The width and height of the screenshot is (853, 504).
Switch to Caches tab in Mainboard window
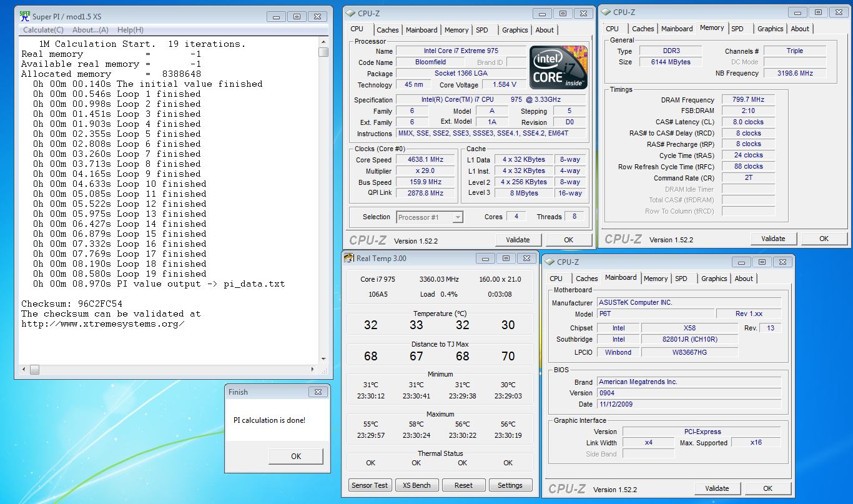coord(587,279)
